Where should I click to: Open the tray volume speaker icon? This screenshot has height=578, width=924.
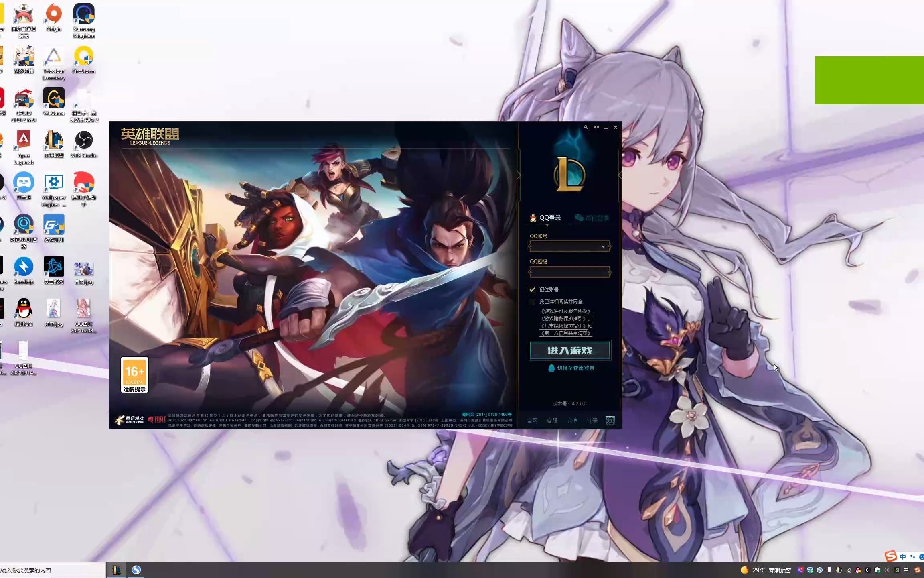886,570
